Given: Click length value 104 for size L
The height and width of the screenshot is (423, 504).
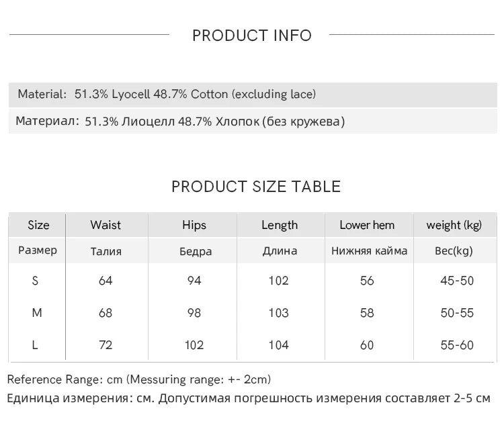Looking at the screenshot, I should [x=279, y=345].
